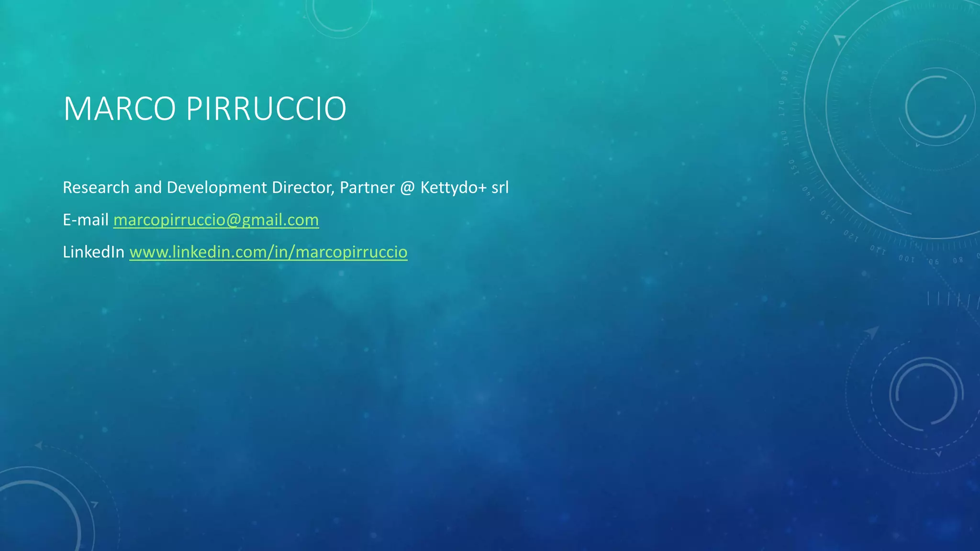This screenshot has height=551, width=980.
Task: Click the ring graphic at bottom right
Action: (926, 395)
